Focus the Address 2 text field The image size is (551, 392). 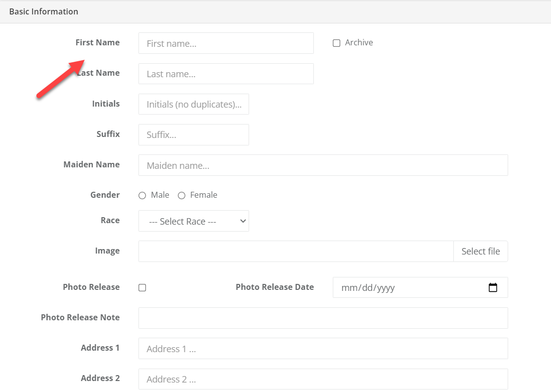pos(323,379)
